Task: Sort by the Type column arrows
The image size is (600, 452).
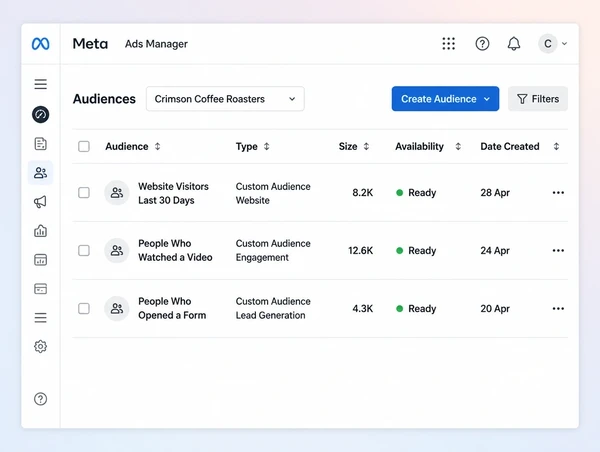Action: point(266,146)
